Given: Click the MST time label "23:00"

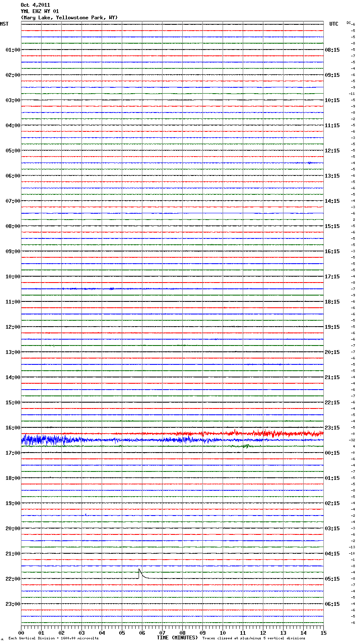Looking at the screenshot, I should point(13,604).
